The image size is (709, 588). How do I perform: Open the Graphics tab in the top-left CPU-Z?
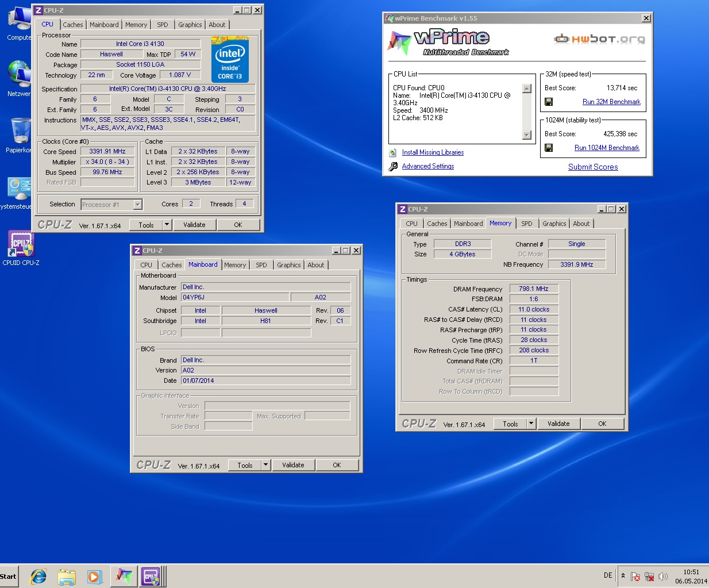click(x=190, y=25)
